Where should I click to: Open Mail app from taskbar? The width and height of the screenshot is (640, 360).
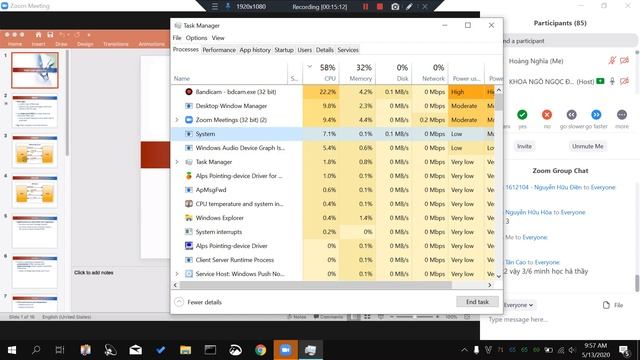click(x=136, y=350)
